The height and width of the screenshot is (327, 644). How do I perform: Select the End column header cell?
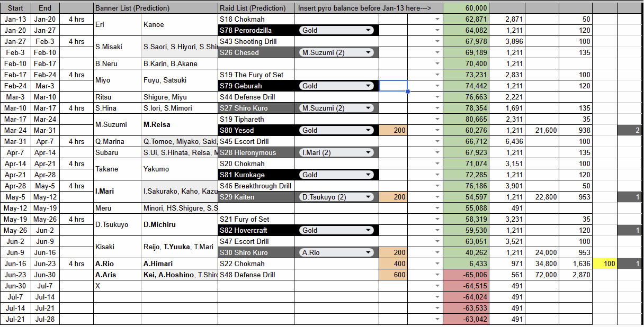click(45, 8)
